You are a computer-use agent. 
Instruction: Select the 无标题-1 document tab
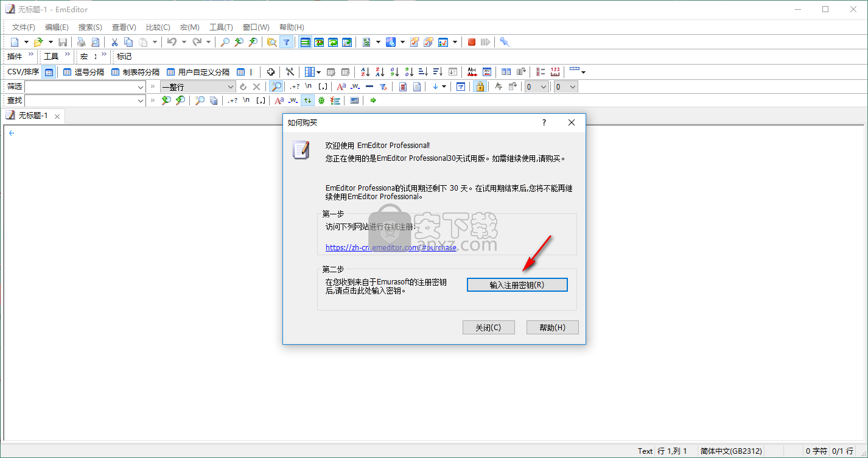tap(33, 116)
